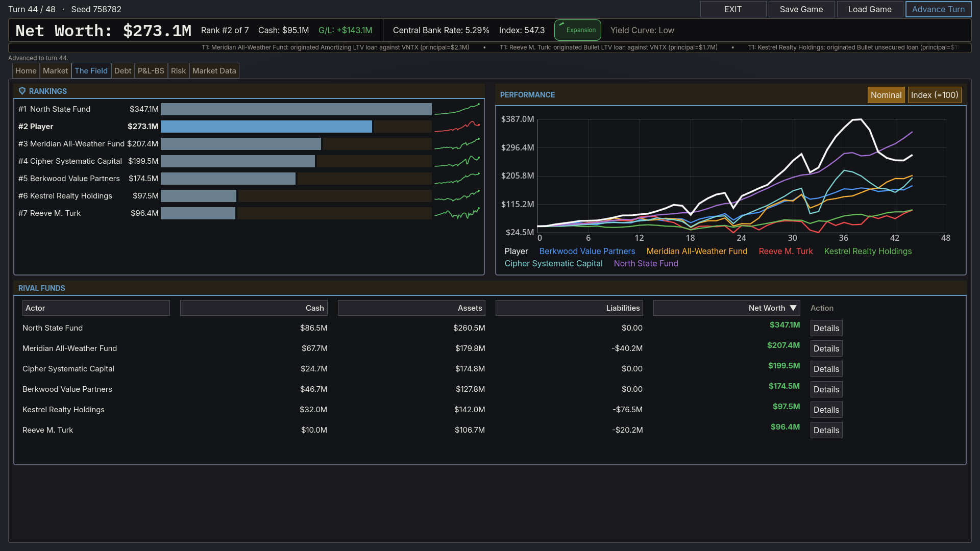This screenshot has width=980, height=551.
Task: Click North State Fund legend entry
Action: 646,263
